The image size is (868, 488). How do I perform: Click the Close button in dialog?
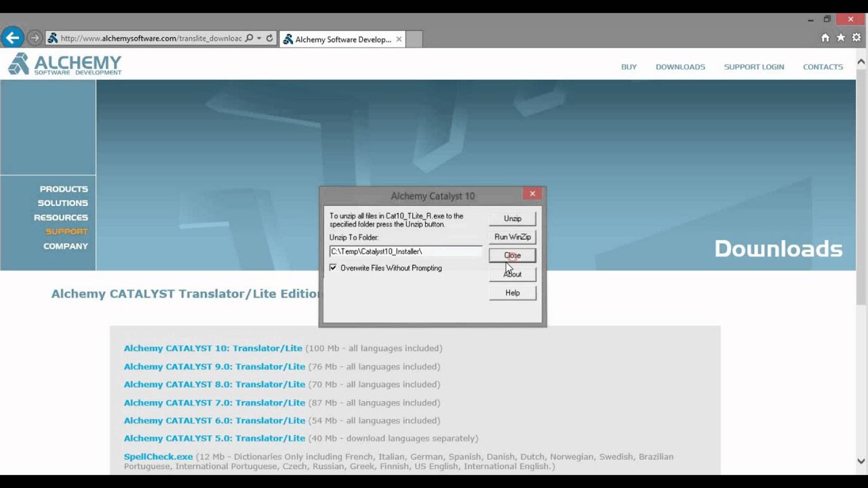coord(513,256)
